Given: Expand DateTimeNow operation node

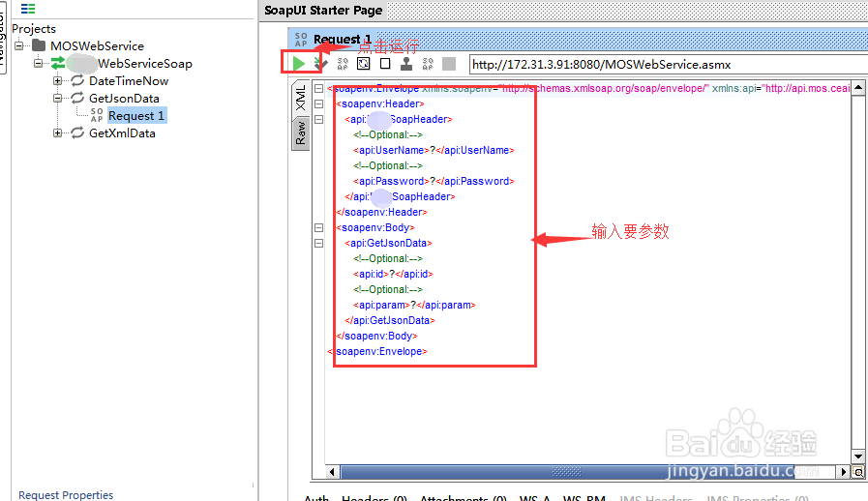Looking at the screenshot, I should [x=57, y=81].
